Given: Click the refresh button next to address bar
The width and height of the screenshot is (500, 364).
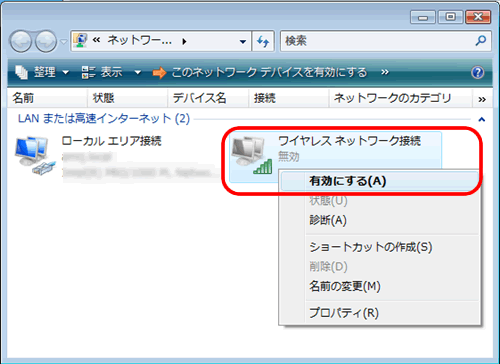Looking at the screenshot, I should point(263,41).
